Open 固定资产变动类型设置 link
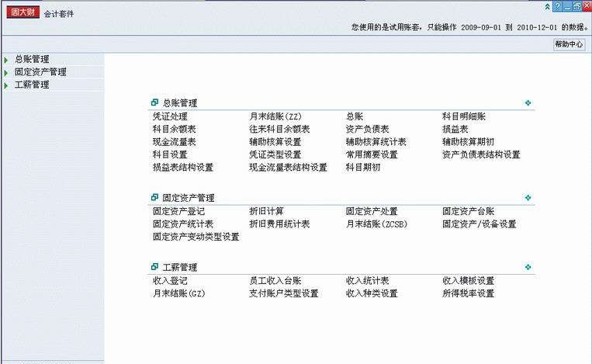Viewport: 592px width, 364px height. pyautogui.click(x=196, y=237)
